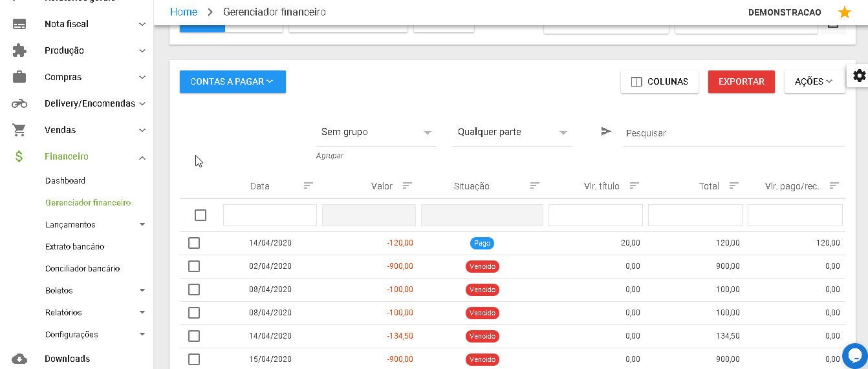Check the row dated 02/04/2020
The height and width of the screenshot is (369, 868).
click(x=194, y=266)
